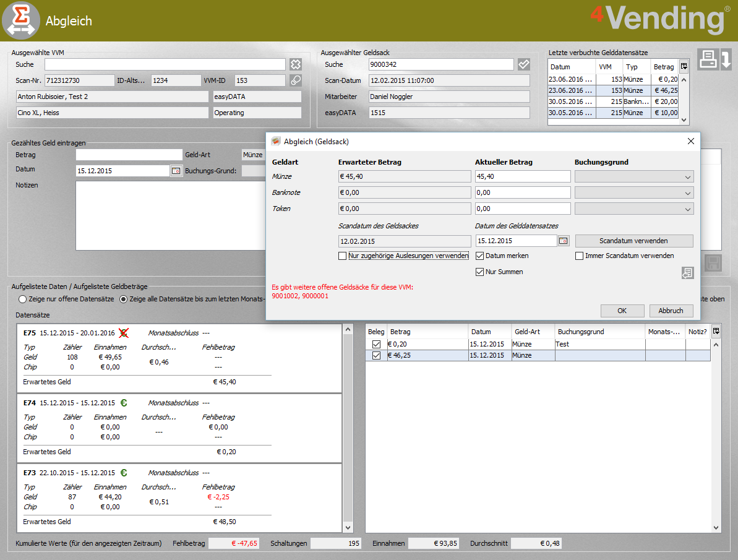Uncheck Nur Summen
The width and height of the screenshot is (738, 560).
click(x=479, y=272)
